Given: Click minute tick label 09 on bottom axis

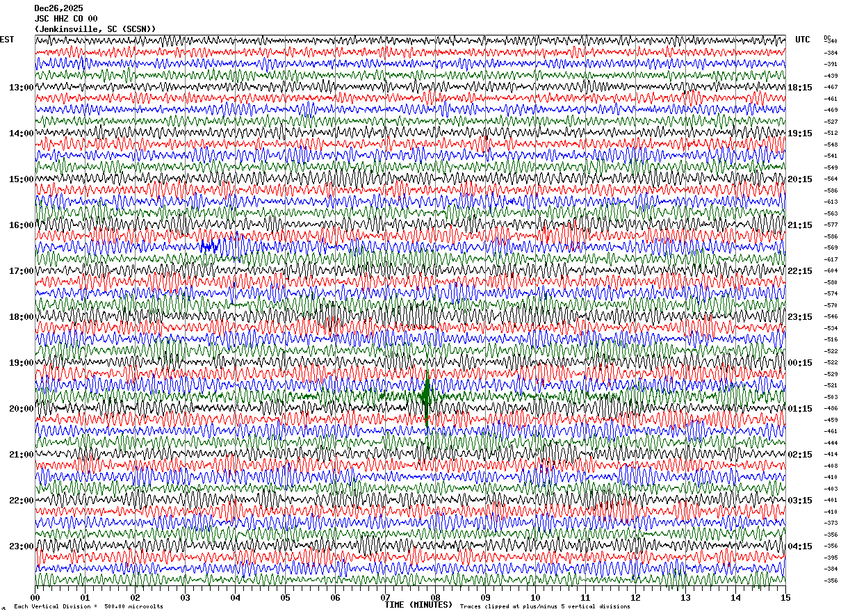Looking at the screenshot, I should point(486,597).
